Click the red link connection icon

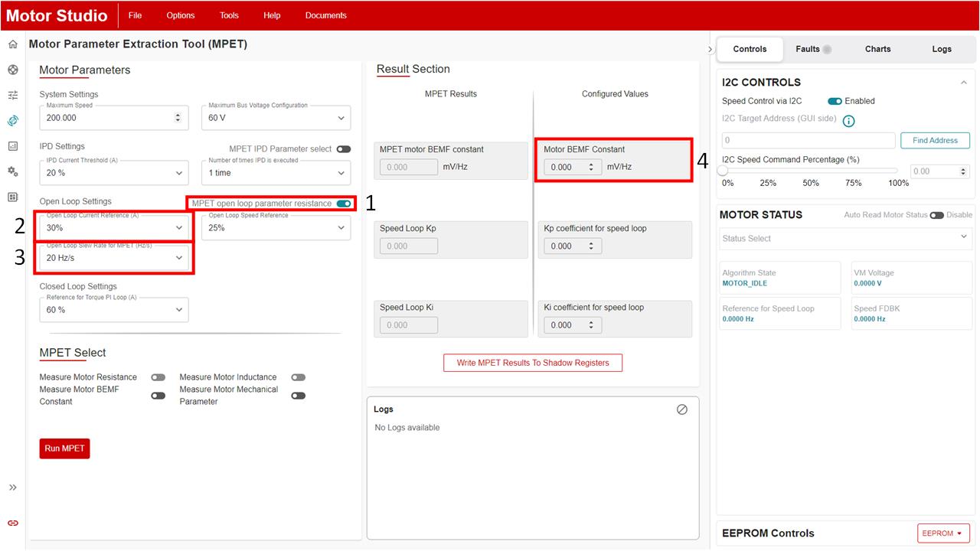pos(13,523)
